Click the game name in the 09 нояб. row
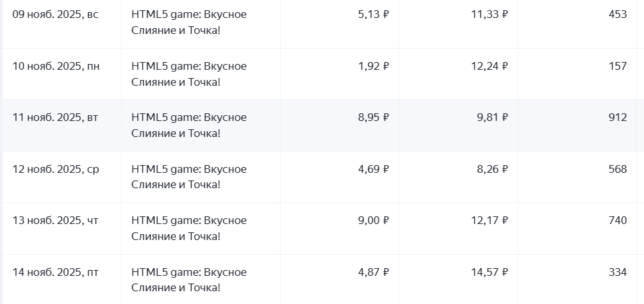Image resolution: width=644 pixels, height=304 pixels. (x=188, y=22)
